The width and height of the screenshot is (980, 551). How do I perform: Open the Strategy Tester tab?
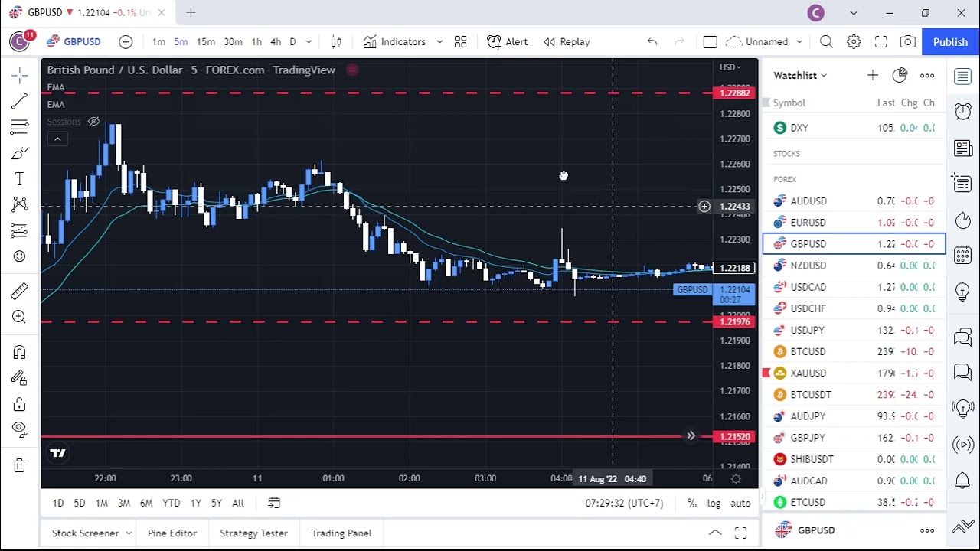(x=253, y=533)
